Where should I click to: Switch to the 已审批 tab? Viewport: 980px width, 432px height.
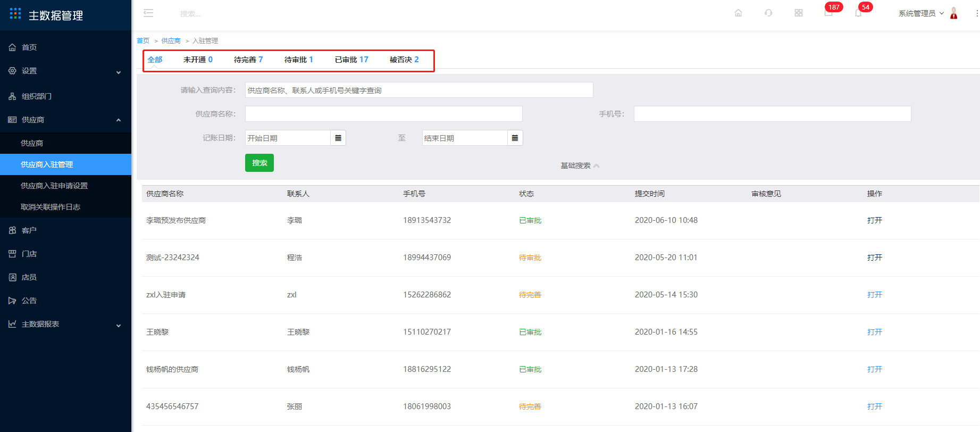pyautogui.click(x=351, y=60)
